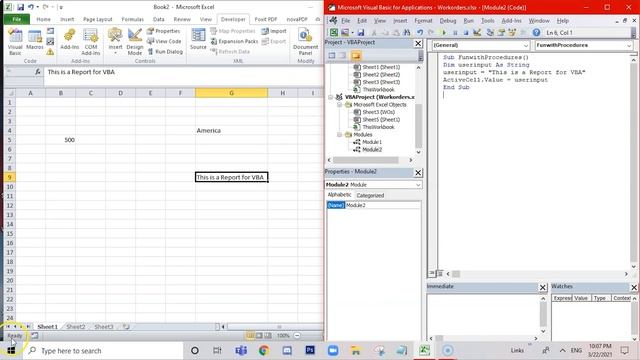Open the Document Panel
The height and width of the screenshot is (360, 640).
click(305, 42)
